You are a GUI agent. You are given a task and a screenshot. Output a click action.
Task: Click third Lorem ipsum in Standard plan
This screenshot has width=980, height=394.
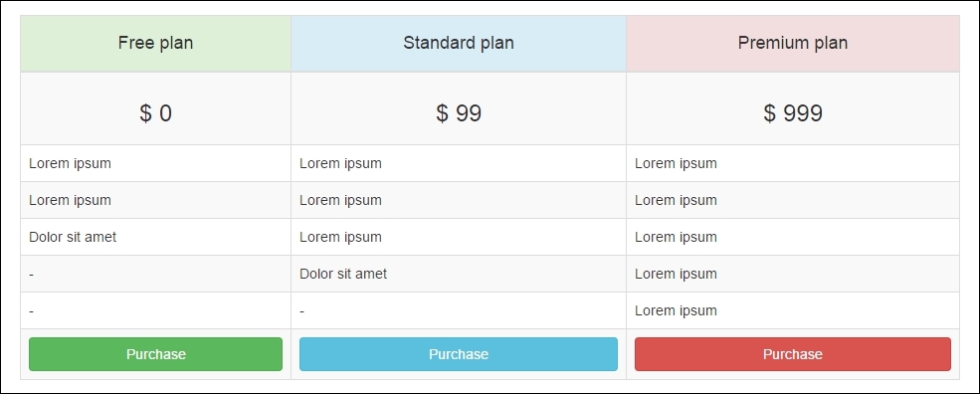pos(340,237)
